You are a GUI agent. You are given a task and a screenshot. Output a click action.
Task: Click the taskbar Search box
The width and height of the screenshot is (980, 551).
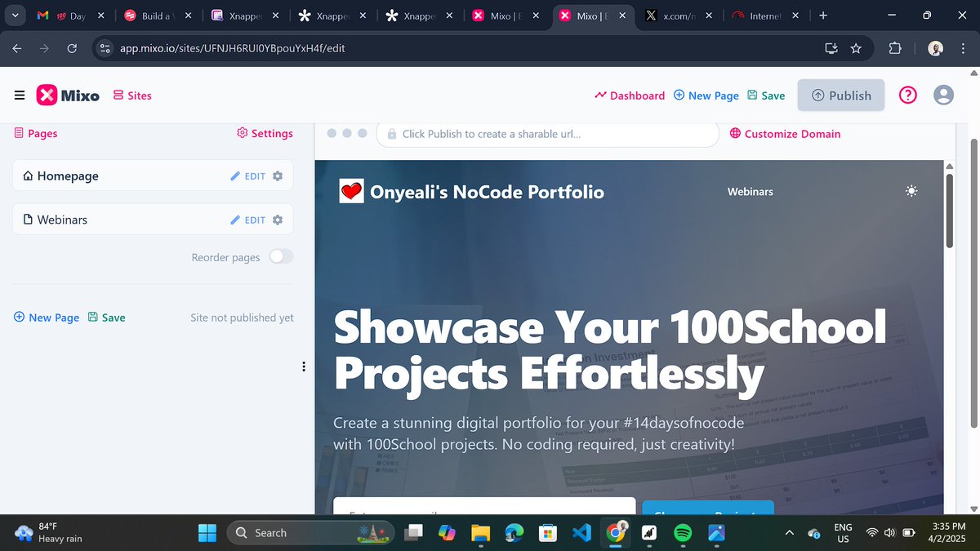[x=310, y=532]
